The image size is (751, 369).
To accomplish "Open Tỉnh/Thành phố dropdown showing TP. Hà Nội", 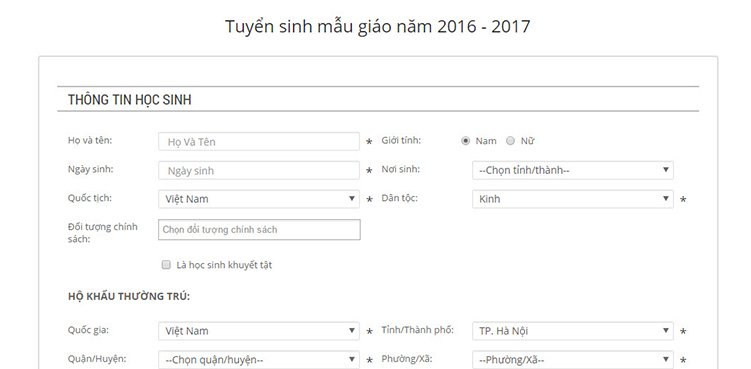I will tap(573, 331).
